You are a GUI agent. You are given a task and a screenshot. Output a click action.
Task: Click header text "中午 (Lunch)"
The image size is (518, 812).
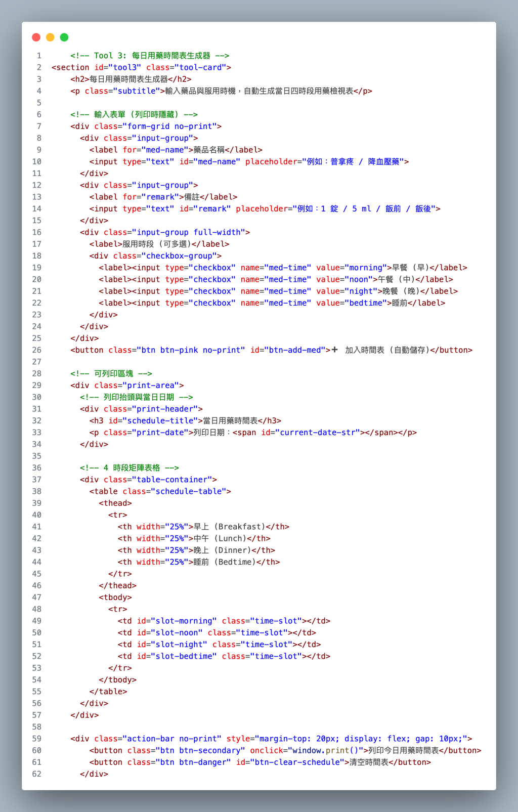click(221, 538)
